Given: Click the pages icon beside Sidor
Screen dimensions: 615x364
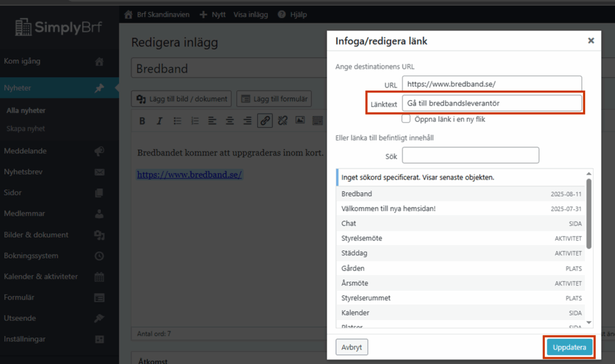Looking at the screenshot, I should click(x=99, y=193).
